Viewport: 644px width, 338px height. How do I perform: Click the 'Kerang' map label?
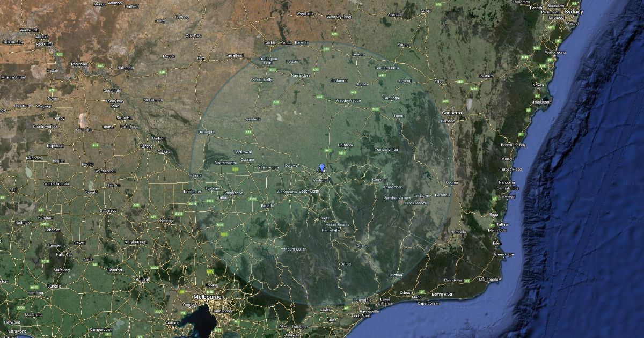pyautogui.click(x=146, y=146)
